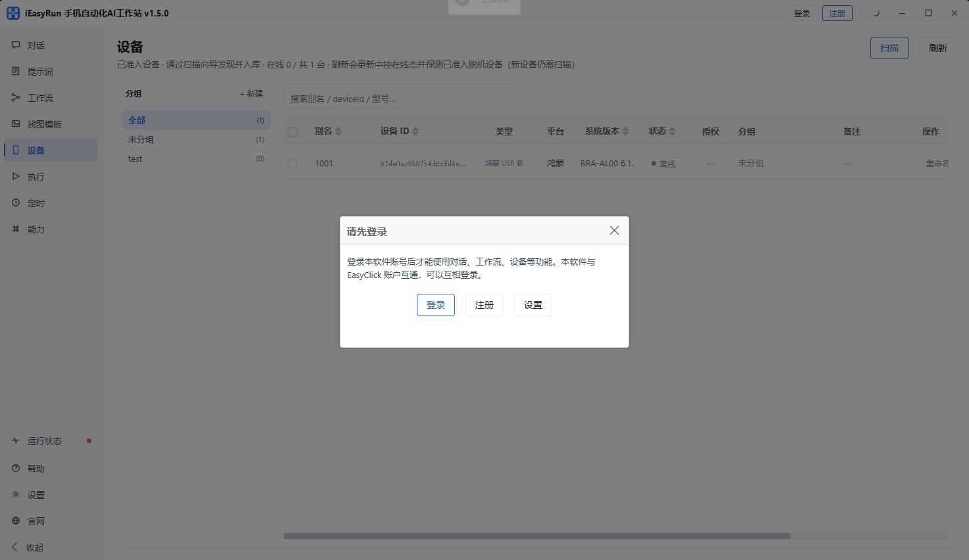Open the 定时 schedule clock icon
The width and height of the screenshot is (969, 560).
[16, 202]
